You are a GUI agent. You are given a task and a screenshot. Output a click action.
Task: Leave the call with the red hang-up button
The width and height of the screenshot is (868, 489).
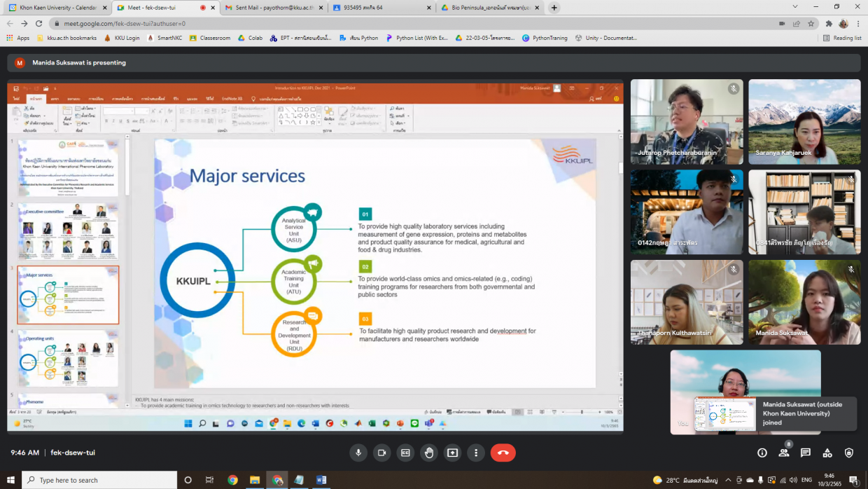[x=503, y=453]
